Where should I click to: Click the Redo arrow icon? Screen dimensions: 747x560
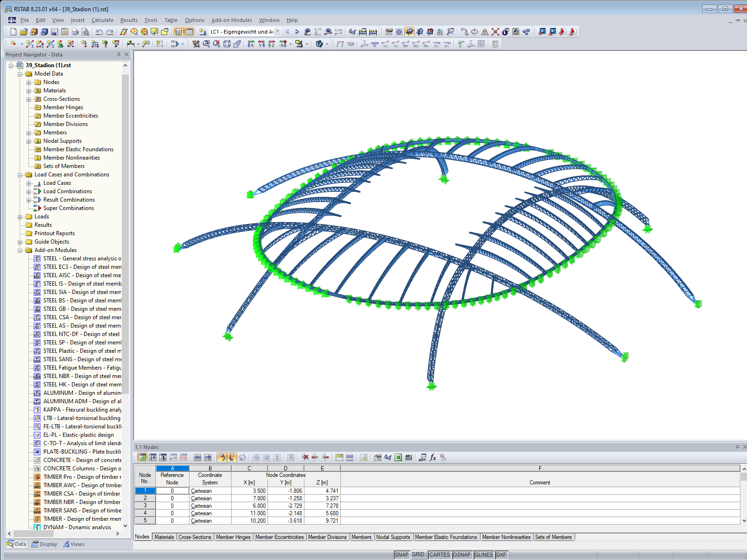click(x=110, y=32)
